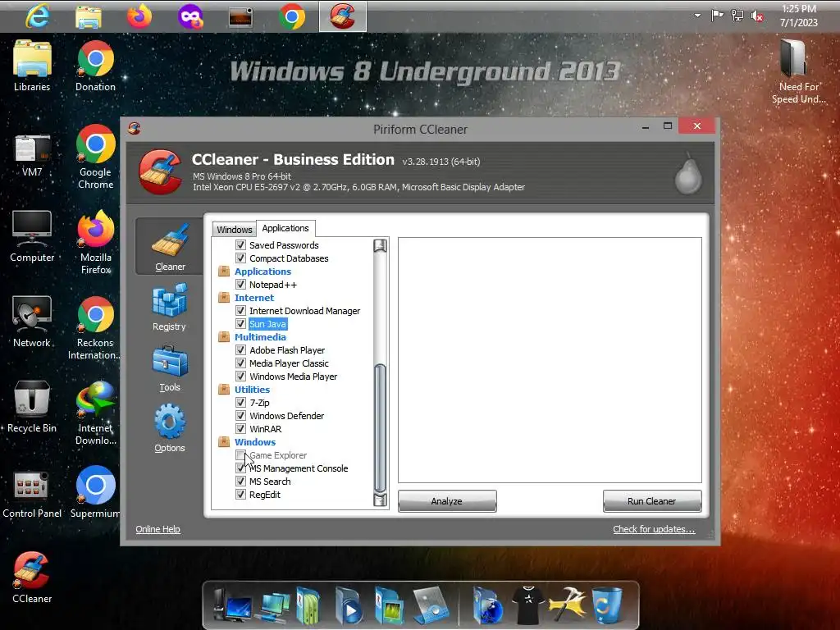Click the Multimedia category header

(260, 337)
